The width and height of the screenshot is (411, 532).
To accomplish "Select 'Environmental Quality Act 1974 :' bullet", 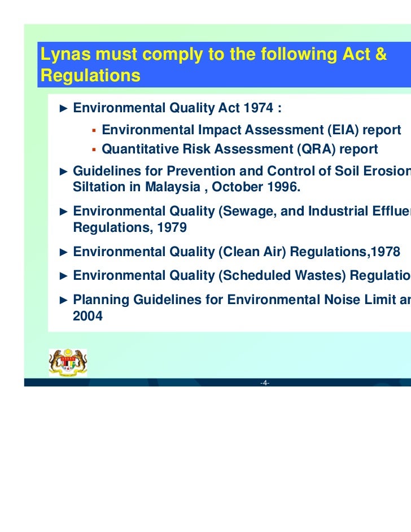I will coord(177,108).
